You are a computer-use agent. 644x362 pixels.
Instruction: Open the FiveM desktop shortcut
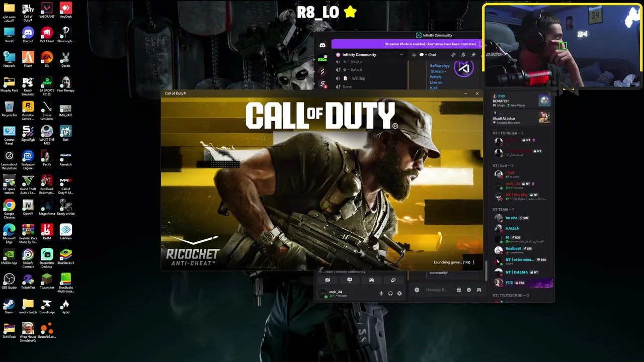coord(28,60)
